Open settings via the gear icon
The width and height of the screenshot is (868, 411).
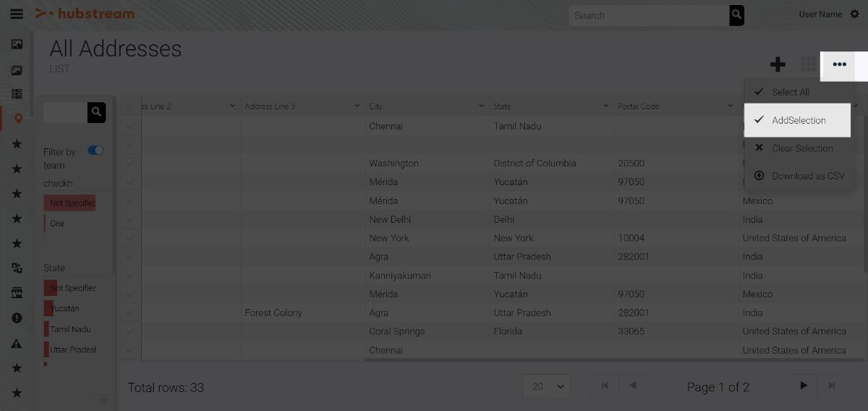pyautogui.click(x=855, y=14)
